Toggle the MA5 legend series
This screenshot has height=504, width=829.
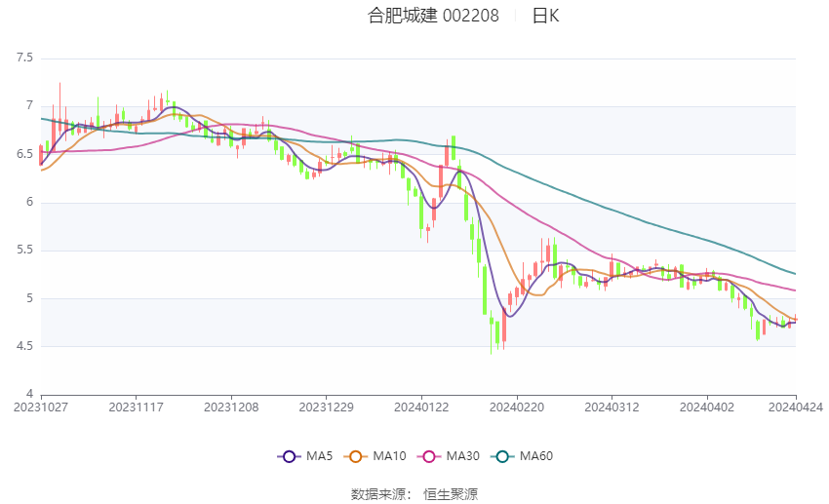(x=302, y=456)
